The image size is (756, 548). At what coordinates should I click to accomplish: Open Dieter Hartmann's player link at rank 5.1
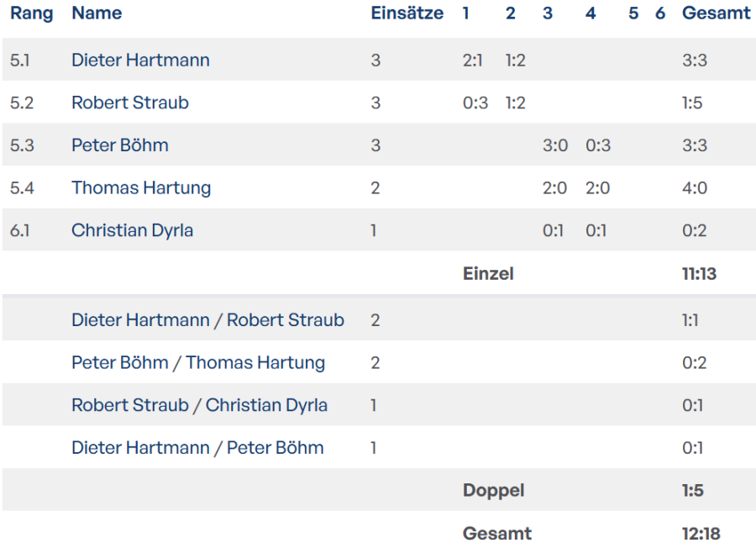coord(140,61)
